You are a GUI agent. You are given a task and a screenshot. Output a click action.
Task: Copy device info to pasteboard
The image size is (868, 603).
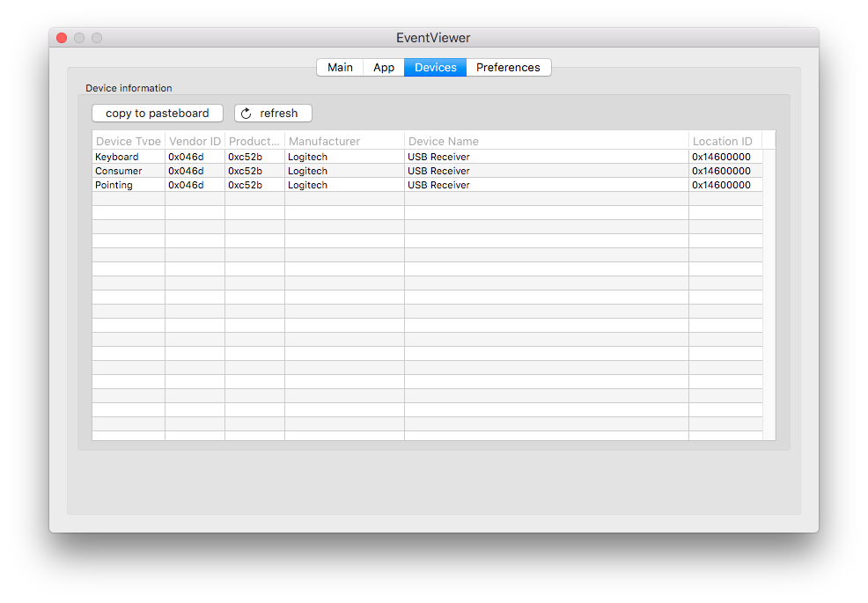158,114
